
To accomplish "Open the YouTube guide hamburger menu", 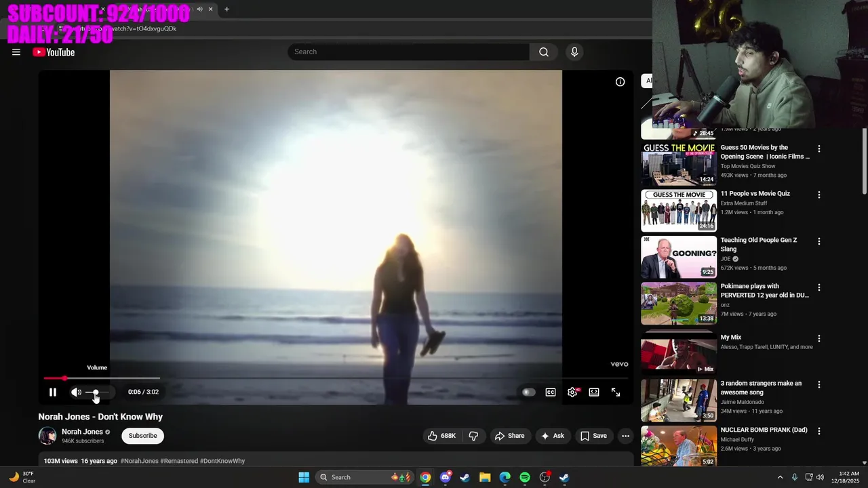I will [16, 52].
